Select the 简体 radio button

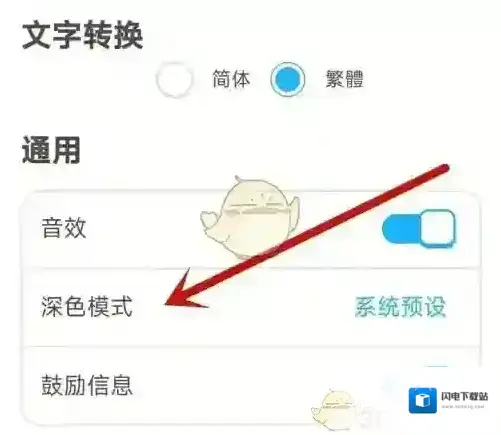174,79
